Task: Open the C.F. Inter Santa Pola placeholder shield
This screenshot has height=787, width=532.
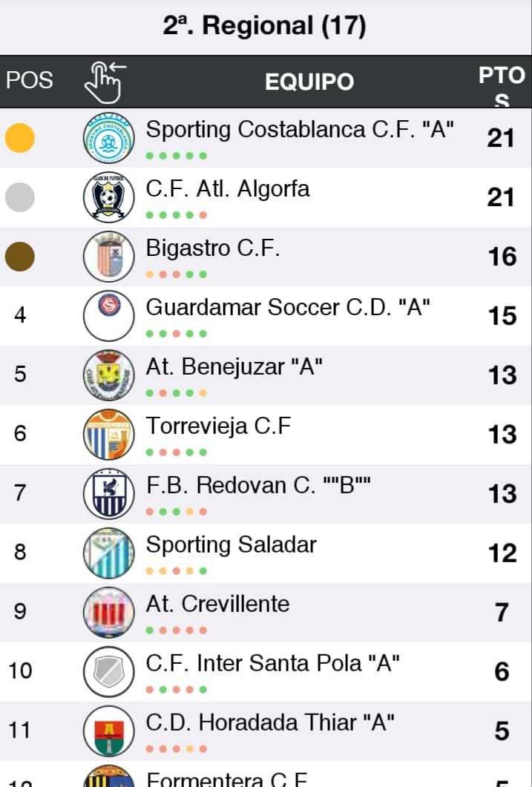Action: (109, 671)
